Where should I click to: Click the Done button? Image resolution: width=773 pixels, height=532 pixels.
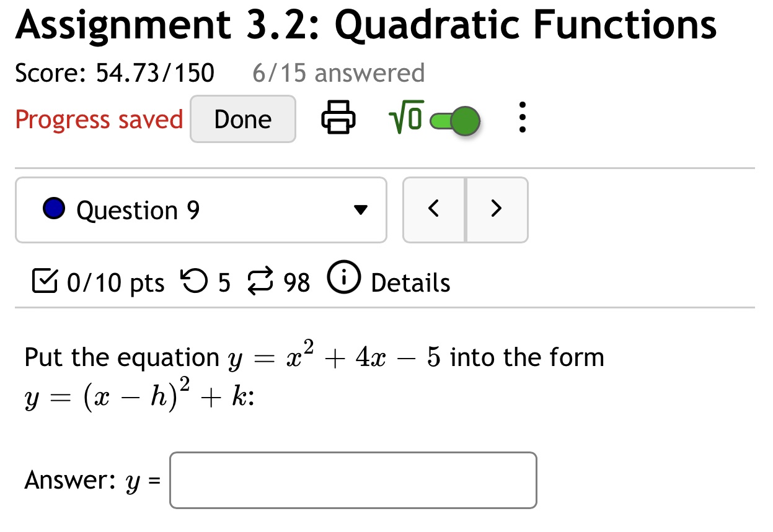point(242,118)
